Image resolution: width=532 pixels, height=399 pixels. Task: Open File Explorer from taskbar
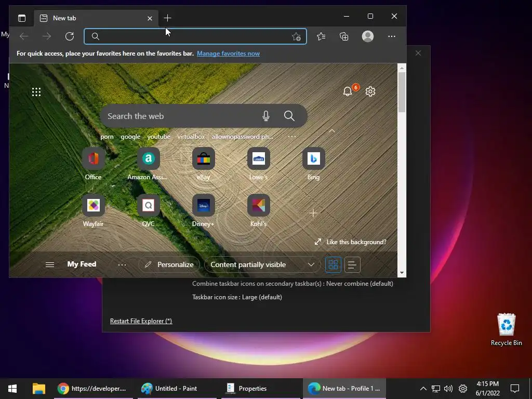[39, 389]
